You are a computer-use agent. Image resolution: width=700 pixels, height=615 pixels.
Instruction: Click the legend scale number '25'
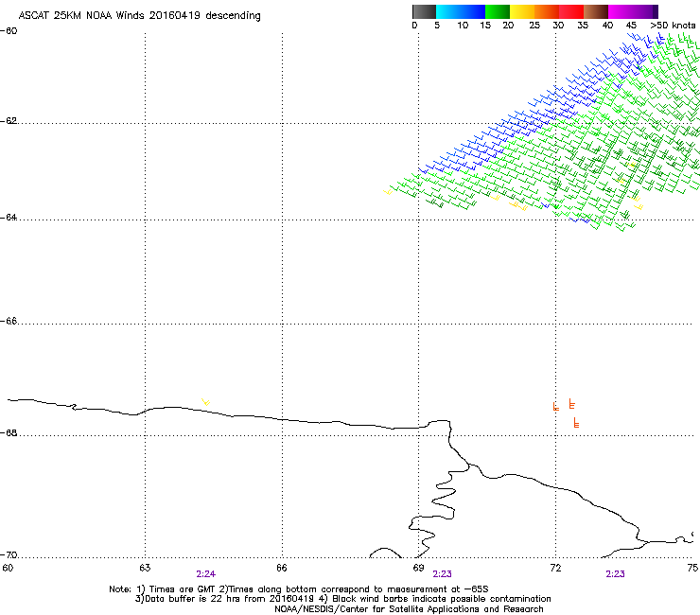534,26
